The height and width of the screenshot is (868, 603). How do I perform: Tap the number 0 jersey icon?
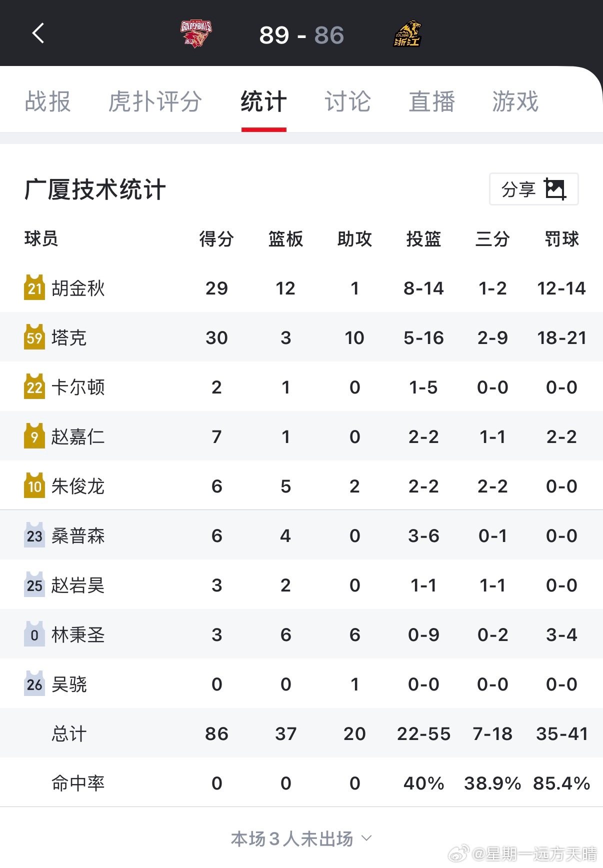[x=34, y=634]
